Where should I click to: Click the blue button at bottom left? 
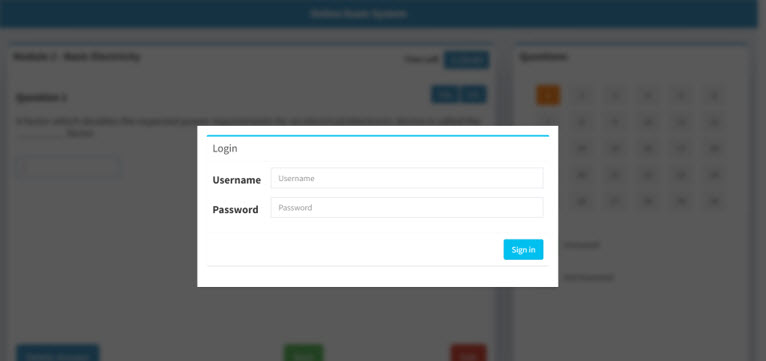[x=58, y=354]
